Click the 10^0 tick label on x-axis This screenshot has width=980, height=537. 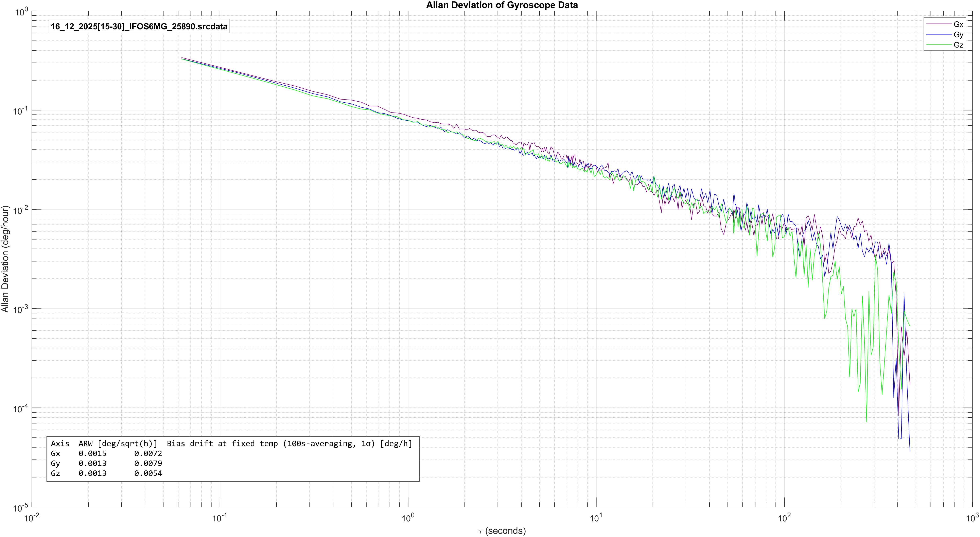(408, 518)
